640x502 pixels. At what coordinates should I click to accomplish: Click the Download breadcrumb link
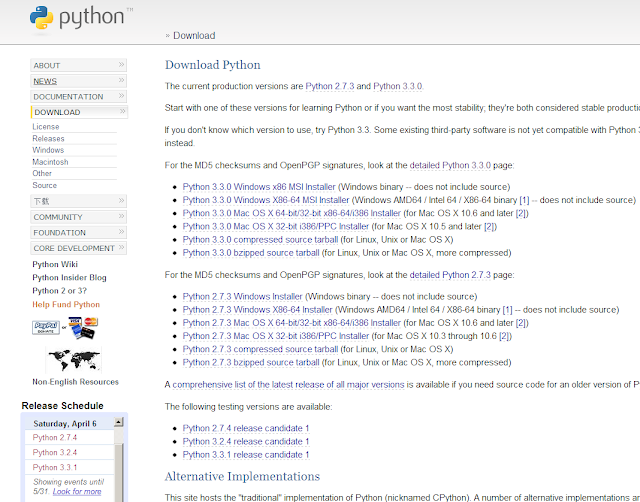point(194,36)
